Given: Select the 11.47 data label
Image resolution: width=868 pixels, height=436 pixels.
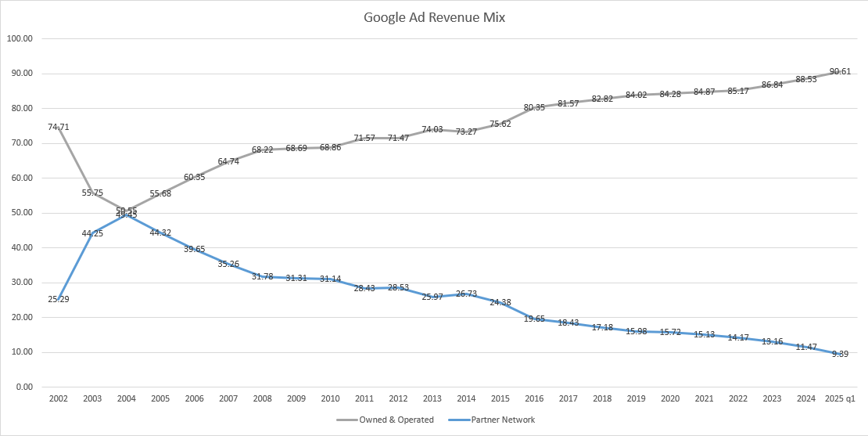Looking at the screenshot, I should 806,347.
